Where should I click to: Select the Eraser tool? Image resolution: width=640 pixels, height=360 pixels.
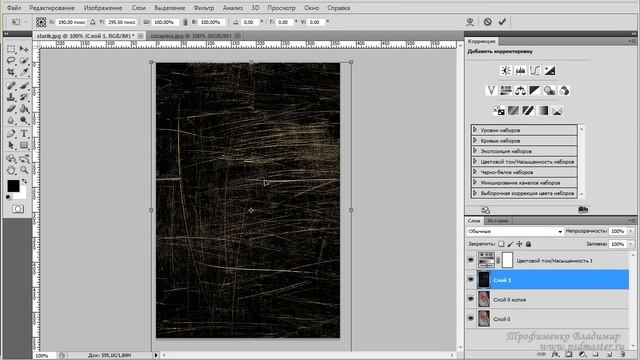pyautogui.click(x=11, y=109)
